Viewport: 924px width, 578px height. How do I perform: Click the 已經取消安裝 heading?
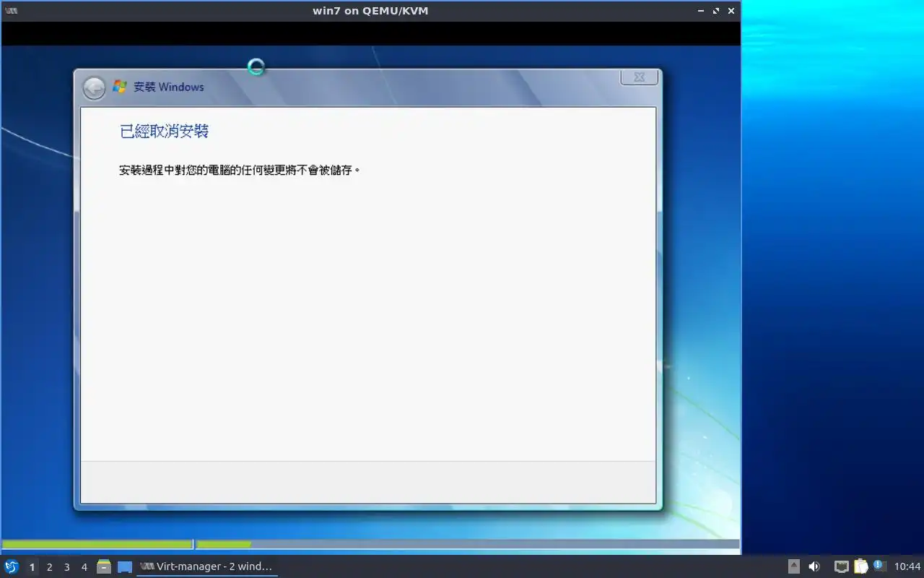click(x=164, y=131)
